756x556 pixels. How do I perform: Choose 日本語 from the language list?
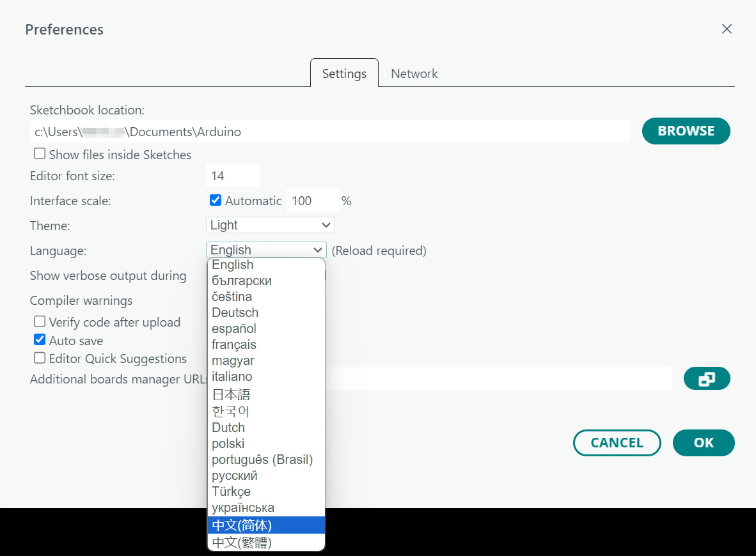pyautogui.click(x=231, y=394)
